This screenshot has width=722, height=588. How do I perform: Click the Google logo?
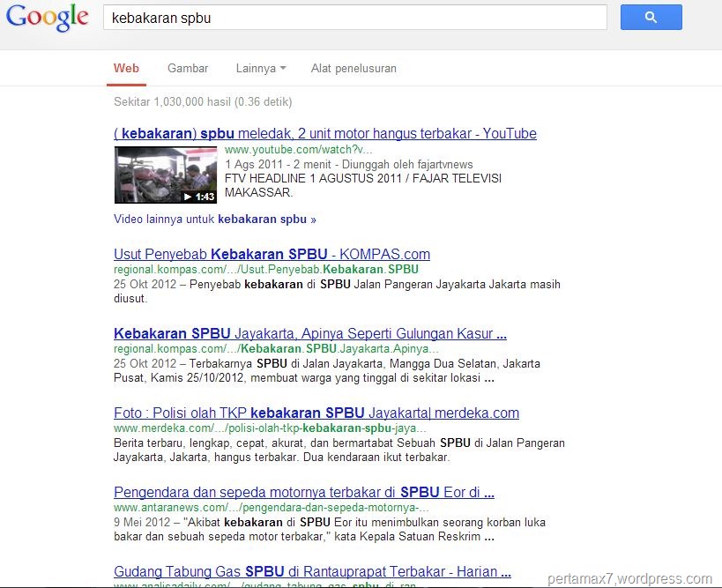(48, 18)
